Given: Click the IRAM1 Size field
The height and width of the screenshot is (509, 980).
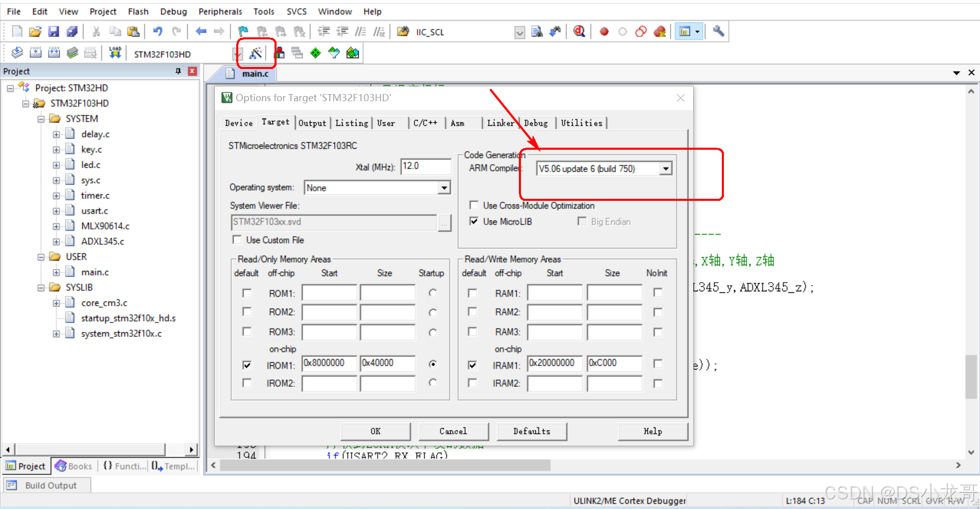Looking at the screenshot, I should tap(614, 363).
